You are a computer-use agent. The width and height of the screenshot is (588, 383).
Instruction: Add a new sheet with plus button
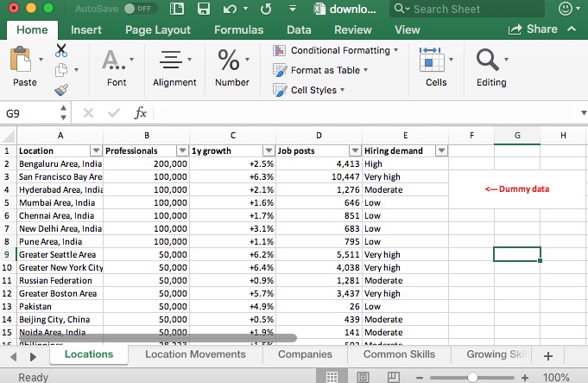(547, 355)
